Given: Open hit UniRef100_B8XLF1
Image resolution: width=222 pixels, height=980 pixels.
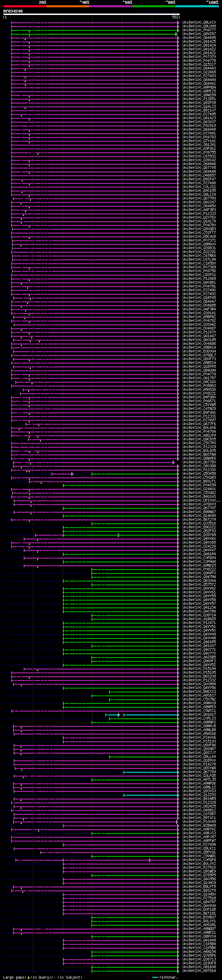Looking at the screenshot, I should (x=199, y=481).
